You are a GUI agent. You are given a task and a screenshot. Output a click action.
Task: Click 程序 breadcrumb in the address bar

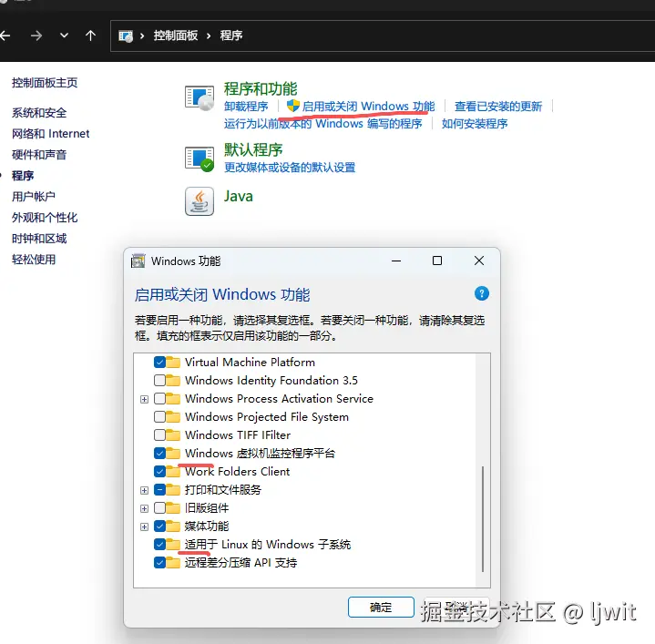(231, 36)
